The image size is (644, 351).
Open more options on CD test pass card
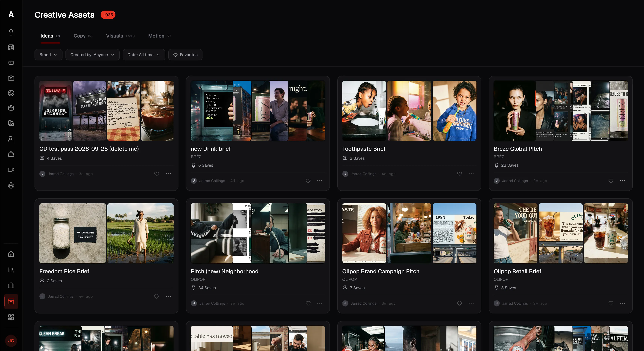pyautogui.click(x=168, y=174)
